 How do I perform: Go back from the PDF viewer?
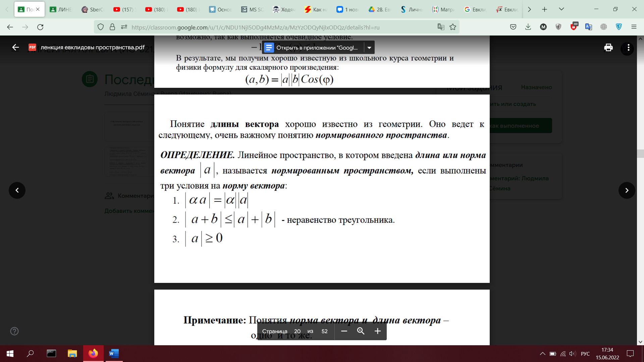pos(15,47)
